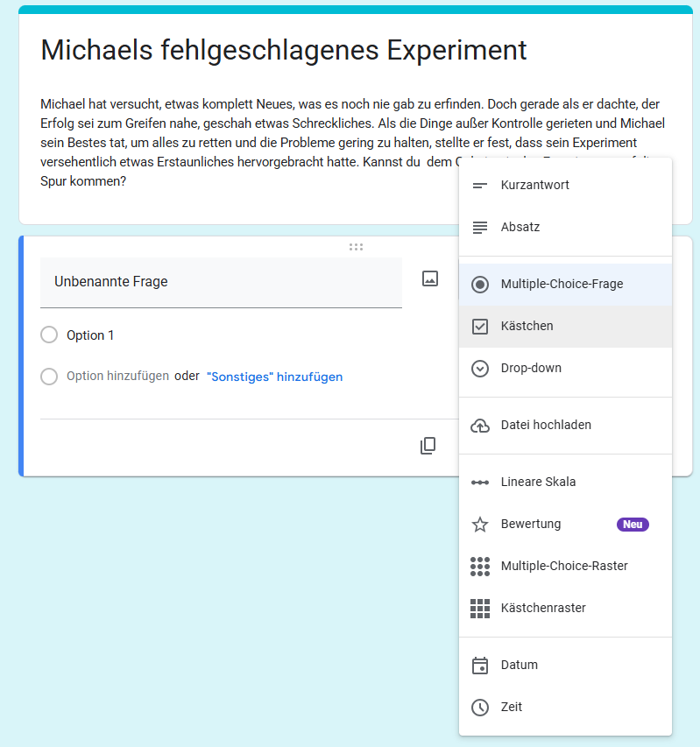Click the add image icon beside question title

429,279
